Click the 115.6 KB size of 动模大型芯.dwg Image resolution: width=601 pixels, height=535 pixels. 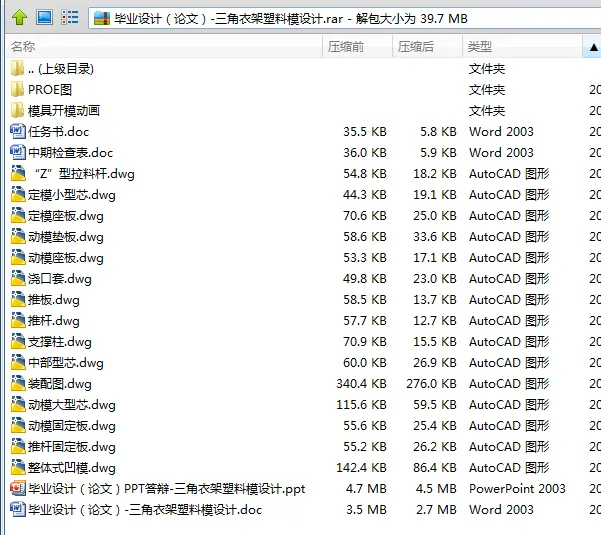click(361, 405)
